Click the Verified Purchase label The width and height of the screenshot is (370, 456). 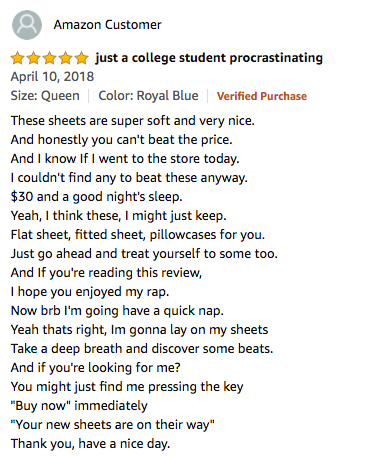pos(262,96)
